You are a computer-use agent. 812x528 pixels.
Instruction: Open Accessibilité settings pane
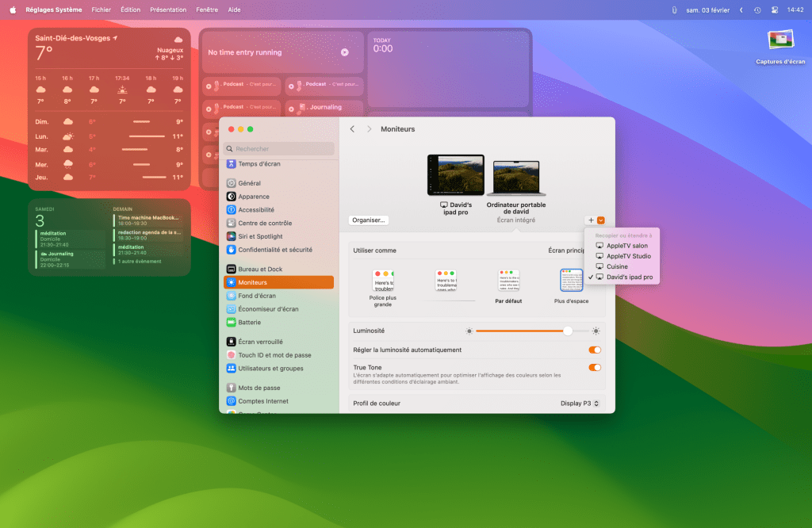coord(256,210)
